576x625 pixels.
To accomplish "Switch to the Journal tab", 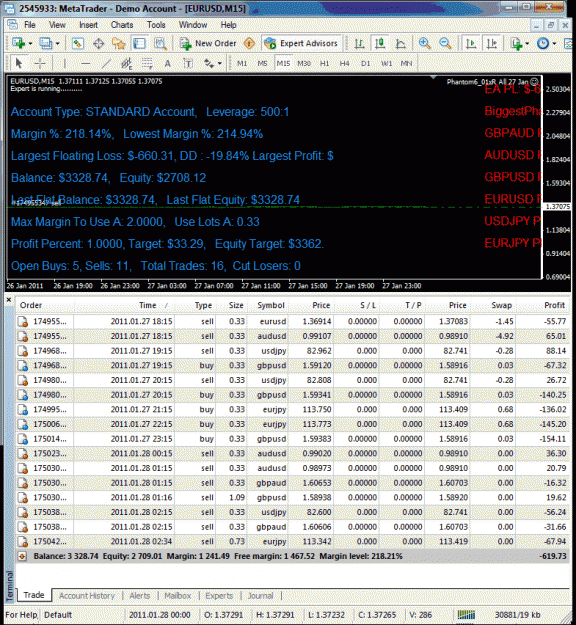I will [x=260, y=596].
